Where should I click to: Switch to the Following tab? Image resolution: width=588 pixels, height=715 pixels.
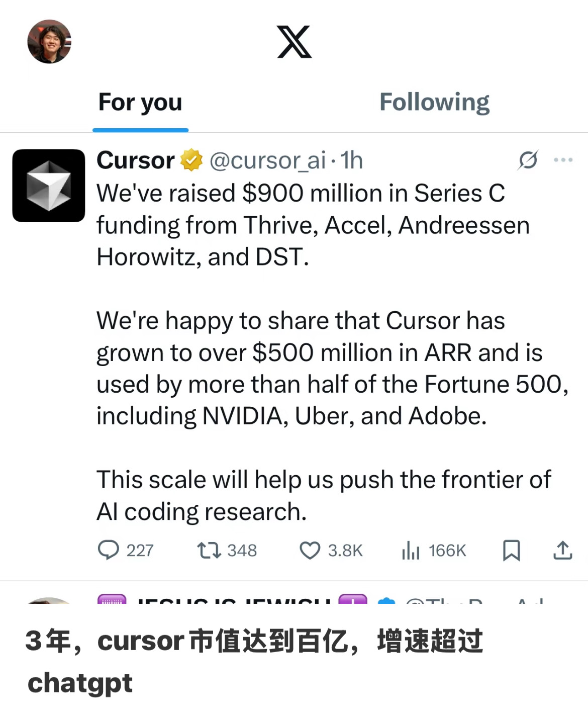point(434,103)
